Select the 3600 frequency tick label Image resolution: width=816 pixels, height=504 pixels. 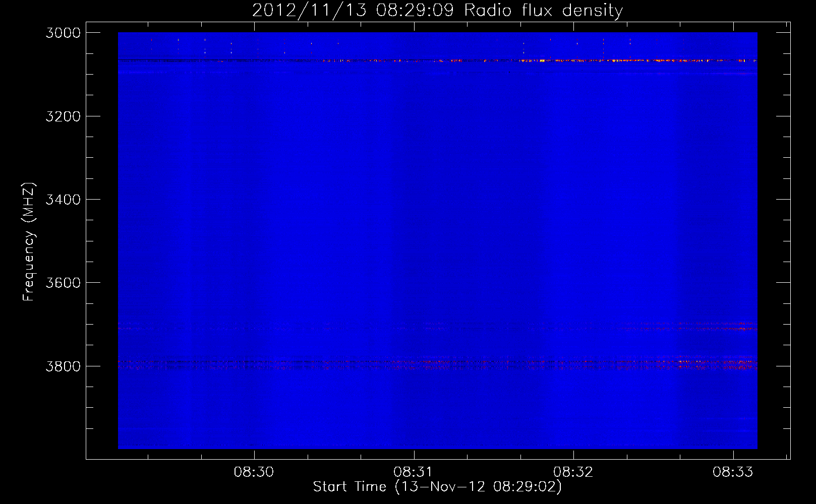[x=63, y=283]
